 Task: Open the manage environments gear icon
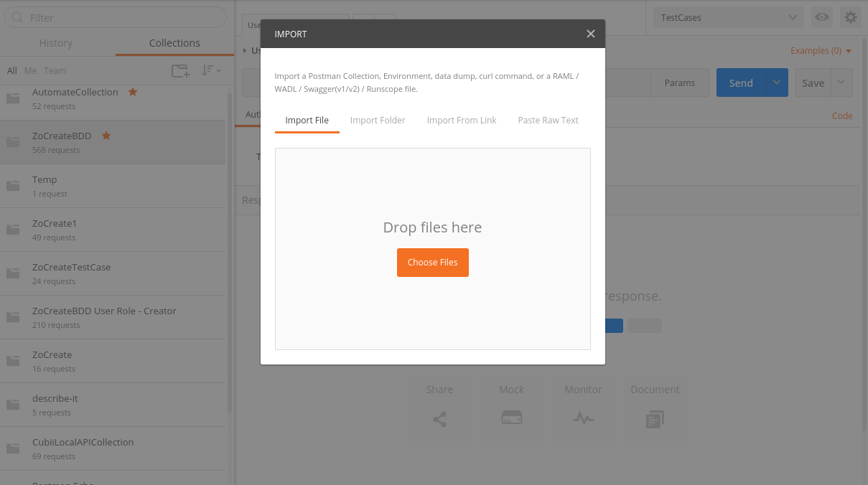[851, 17]
